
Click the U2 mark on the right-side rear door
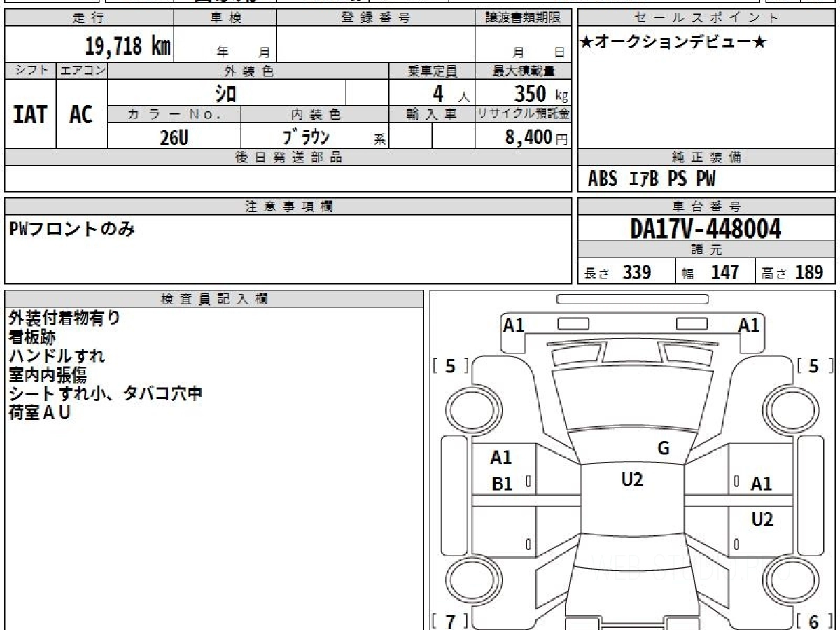tap(762, 519)
